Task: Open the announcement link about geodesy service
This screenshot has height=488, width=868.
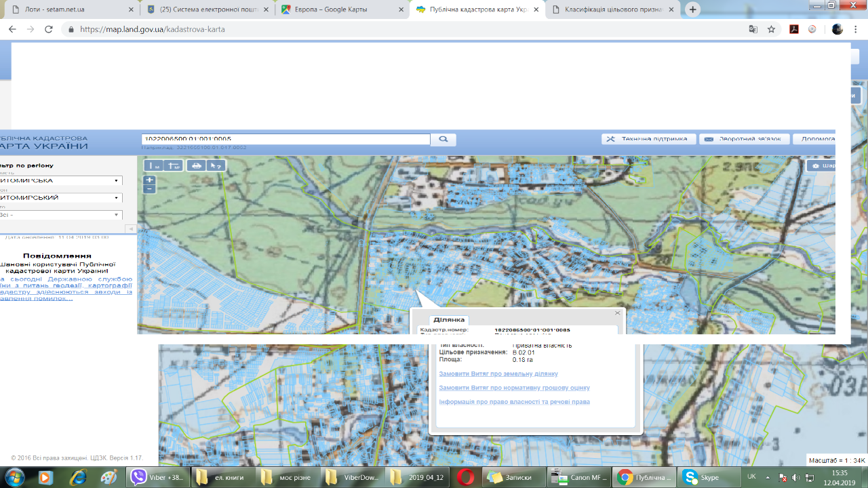Action: (x=66, y=289)
